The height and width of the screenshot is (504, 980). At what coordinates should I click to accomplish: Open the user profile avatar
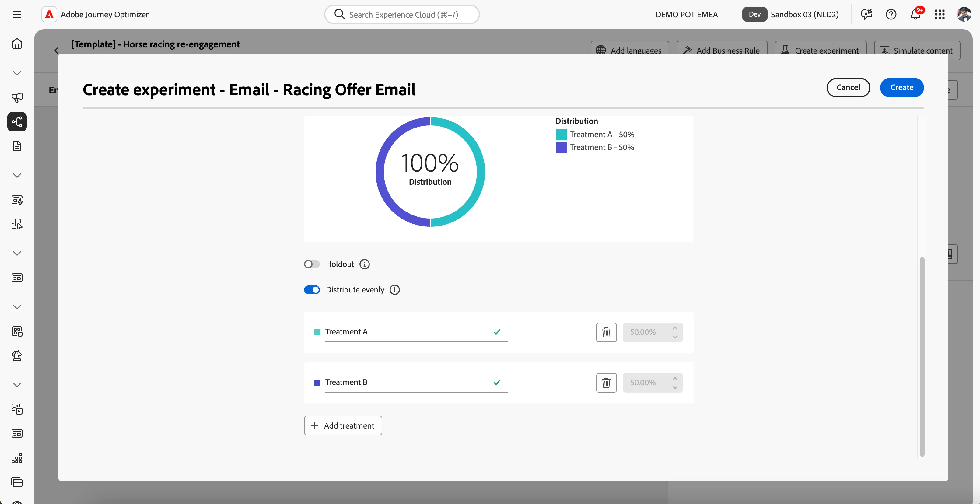click(x=964, y=14)
